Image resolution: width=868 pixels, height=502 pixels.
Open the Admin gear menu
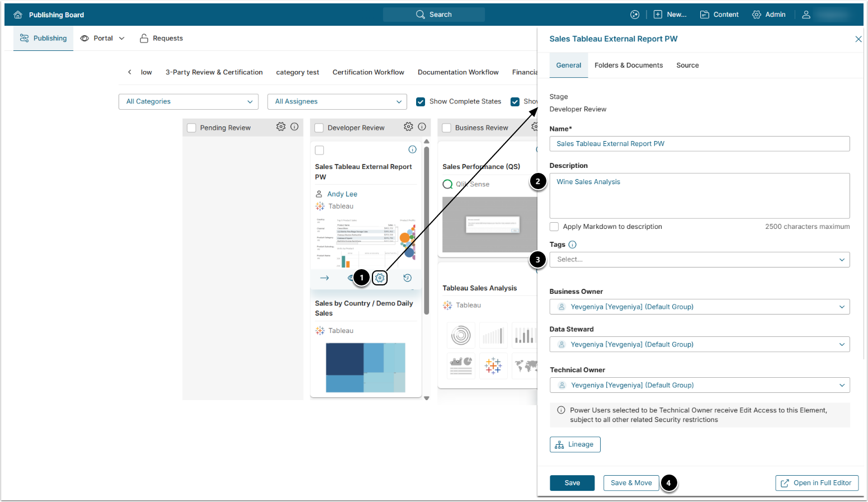(x=769, y=15)
